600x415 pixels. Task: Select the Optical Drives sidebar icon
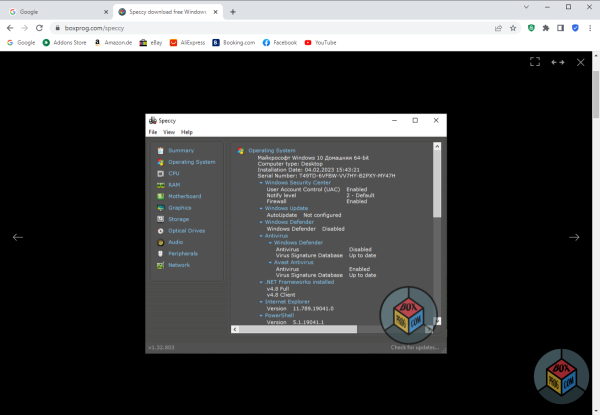(x=160, y=231)
